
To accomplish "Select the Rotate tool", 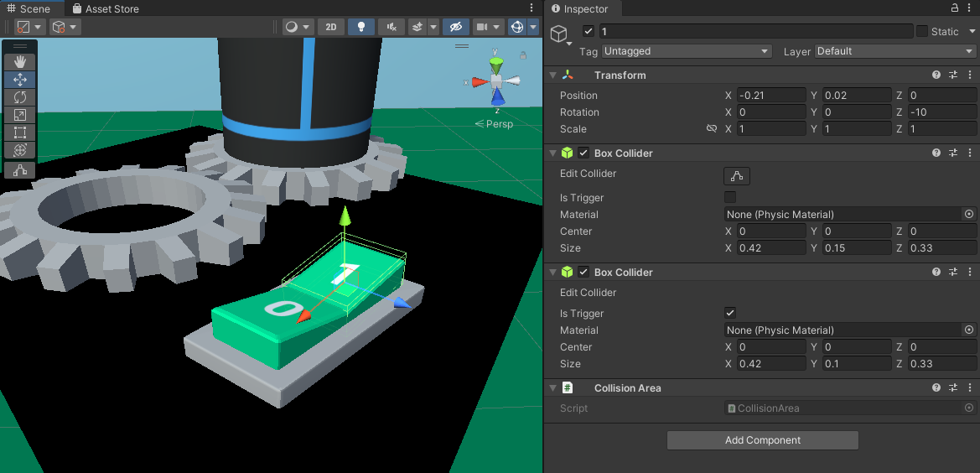I will pos(20,97).
